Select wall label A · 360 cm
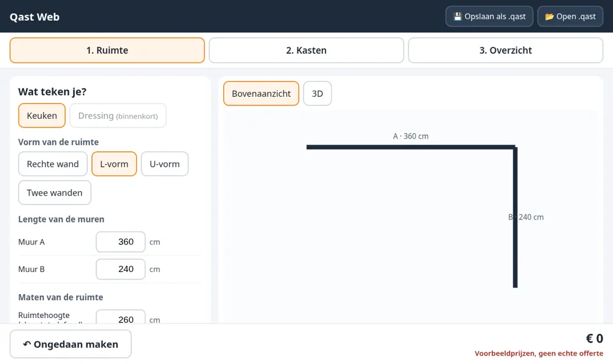This screenshot has height=364, width=613. 411,136
